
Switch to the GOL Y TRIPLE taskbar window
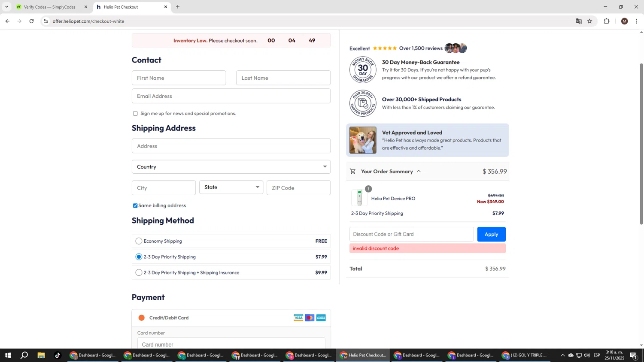coord(525,356)
